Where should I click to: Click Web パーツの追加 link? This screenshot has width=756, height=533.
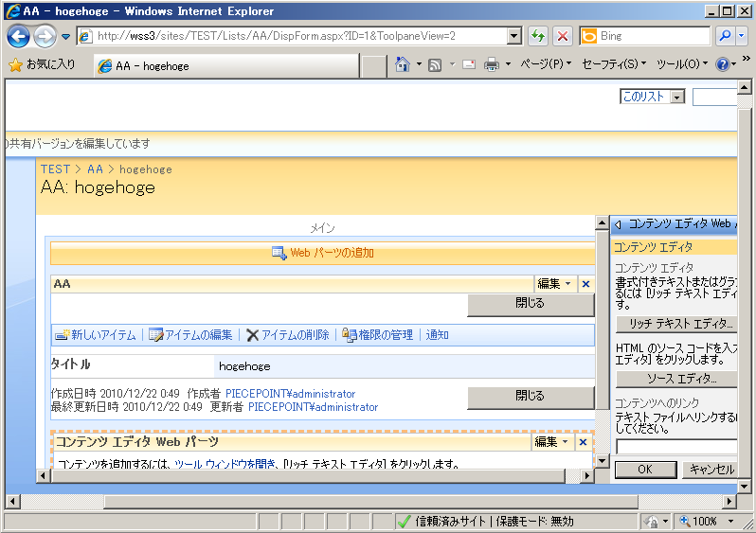[332, 253]
